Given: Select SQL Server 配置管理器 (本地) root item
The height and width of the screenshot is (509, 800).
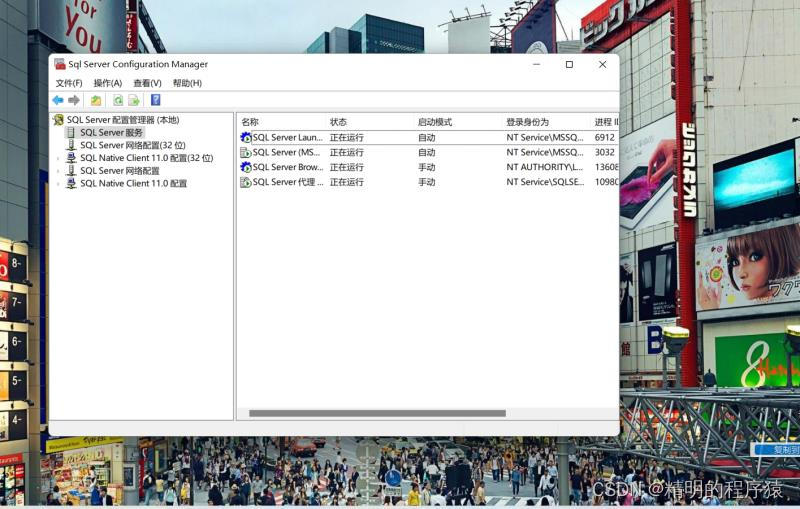Looking at the screenshot, I should click(123, 120).
